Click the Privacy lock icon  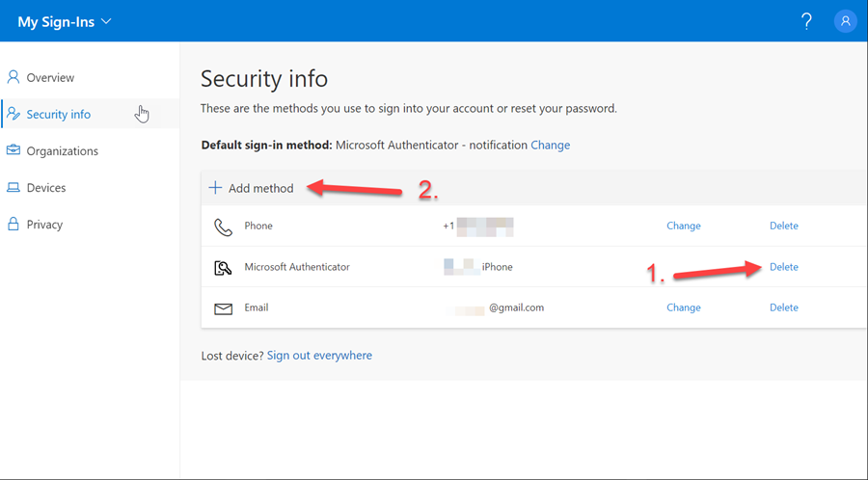tap(14, 224)
